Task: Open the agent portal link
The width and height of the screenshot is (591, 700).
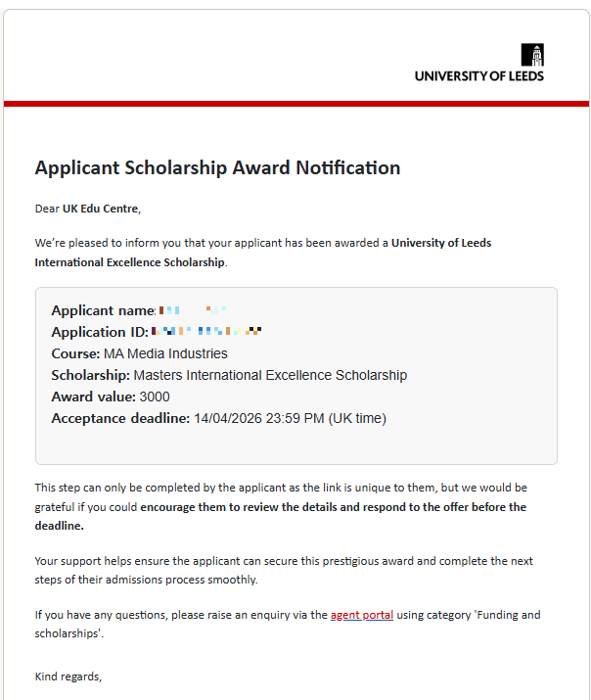Action: (362, 615)
